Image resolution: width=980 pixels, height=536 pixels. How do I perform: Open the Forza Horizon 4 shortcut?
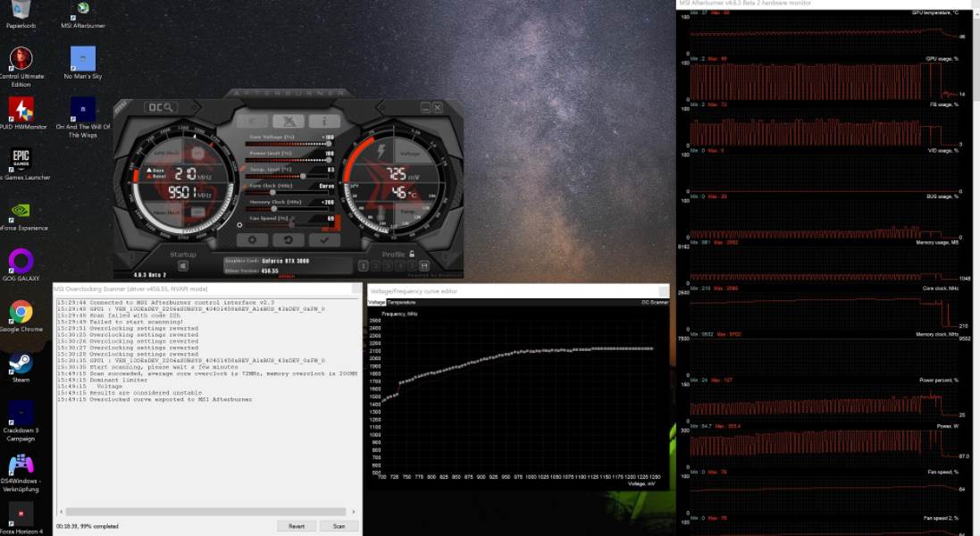click(21, 518)
